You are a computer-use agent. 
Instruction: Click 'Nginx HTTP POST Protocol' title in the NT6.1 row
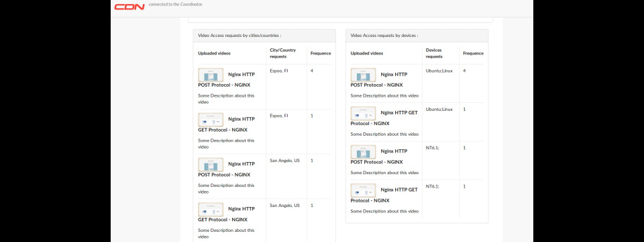point(378,157)
